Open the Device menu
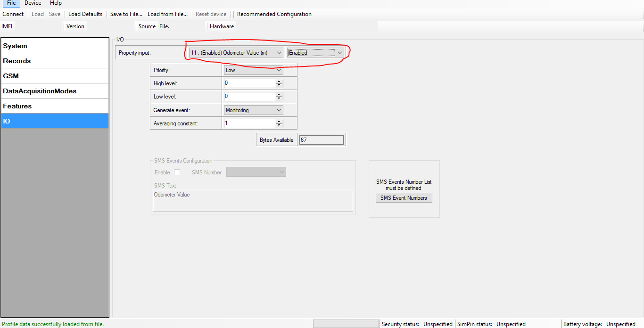The width and height of the screenshot is (644, 328). 33,3
